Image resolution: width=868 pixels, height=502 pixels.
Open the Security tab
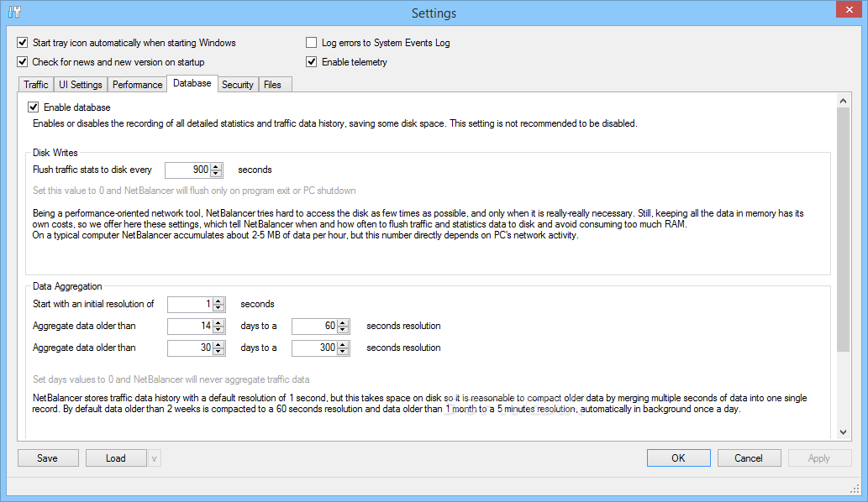pos(238,85)
